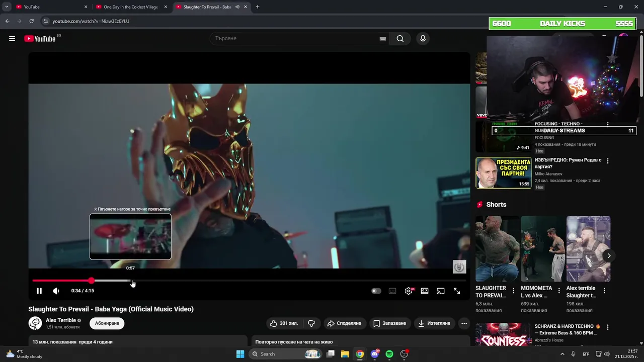The image size is (644, 362).
Task: Open Spotify from the taskbar
Action: pyautogui.click(x=389, y=354)
